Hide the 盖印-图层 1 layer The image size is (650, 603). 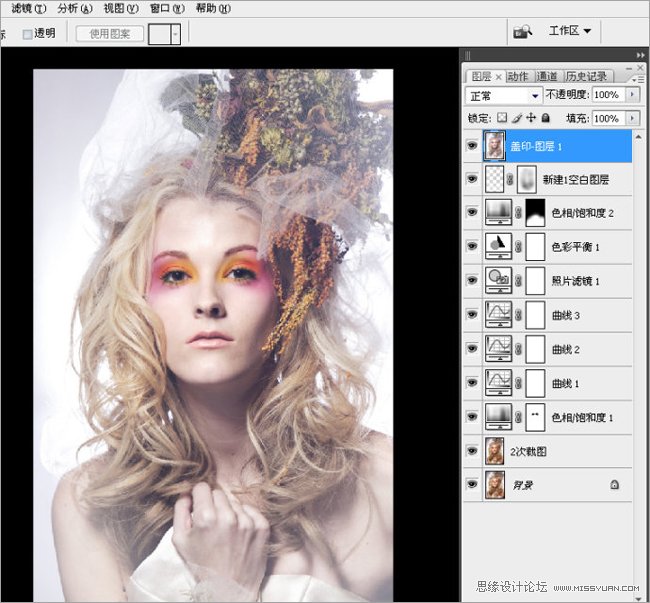click(471, 146)
